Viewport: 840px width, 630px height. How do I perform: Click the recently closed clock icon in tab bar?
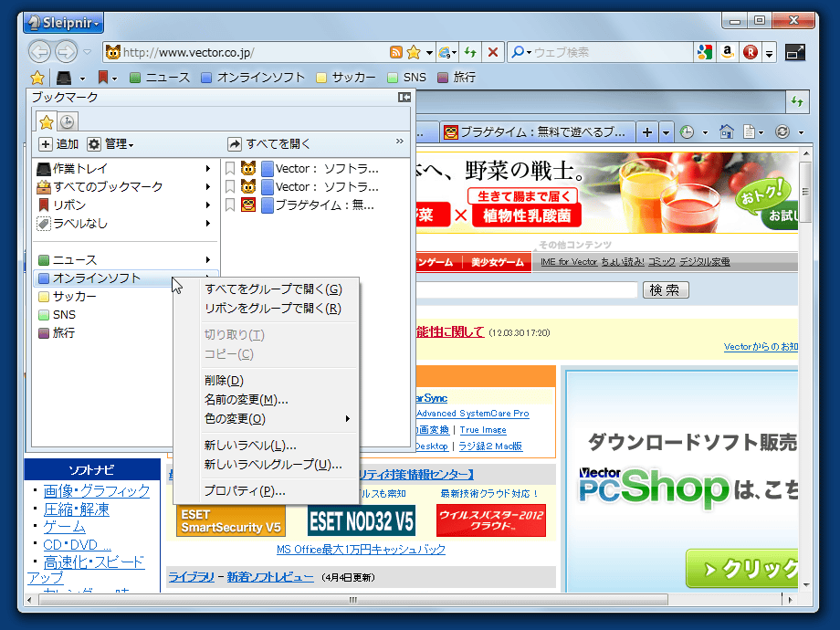[x=688, y=131]
